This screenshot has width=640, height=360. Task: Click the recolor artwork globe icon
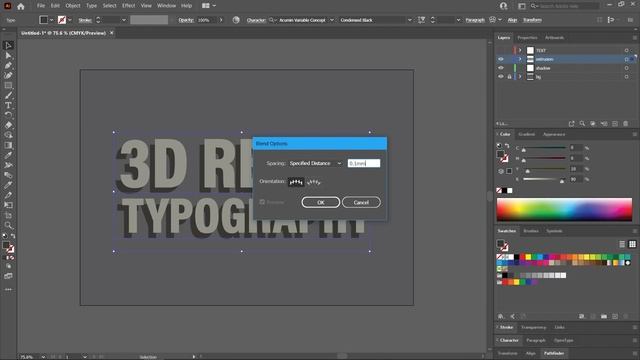point(236,20)
